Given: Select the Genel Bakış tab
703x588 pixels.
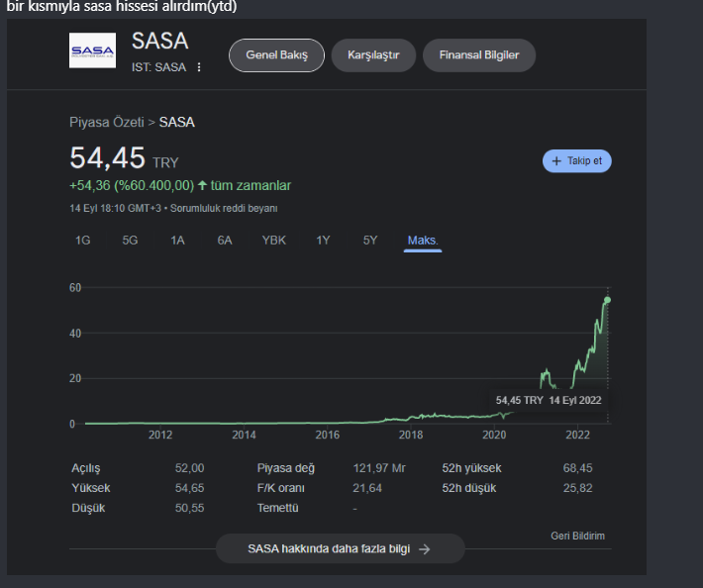Looking at the screenshot, I should (x=276, y=55).
